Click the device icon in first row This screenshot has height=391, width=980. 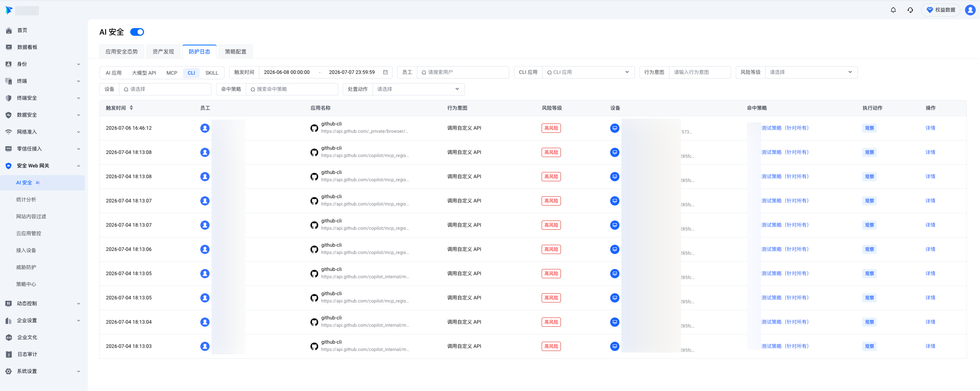click(615, 128)
